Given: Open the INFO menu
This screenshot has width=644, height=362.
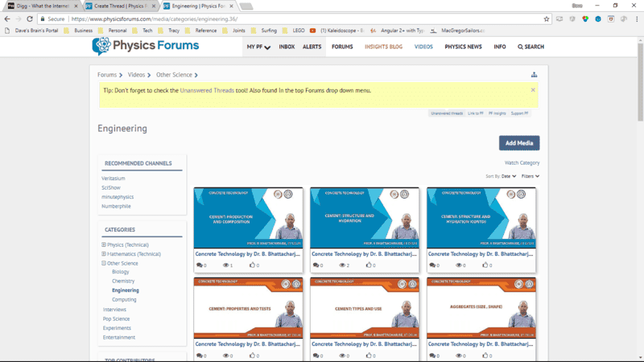Looking at the screenshot, I should 499,47.
